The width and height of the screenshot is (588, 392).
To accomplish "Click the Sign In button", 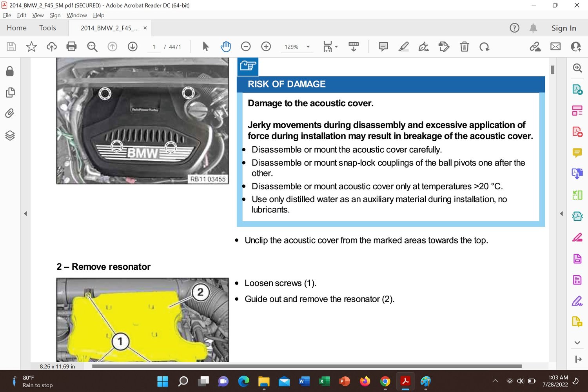I will (564, 28).
